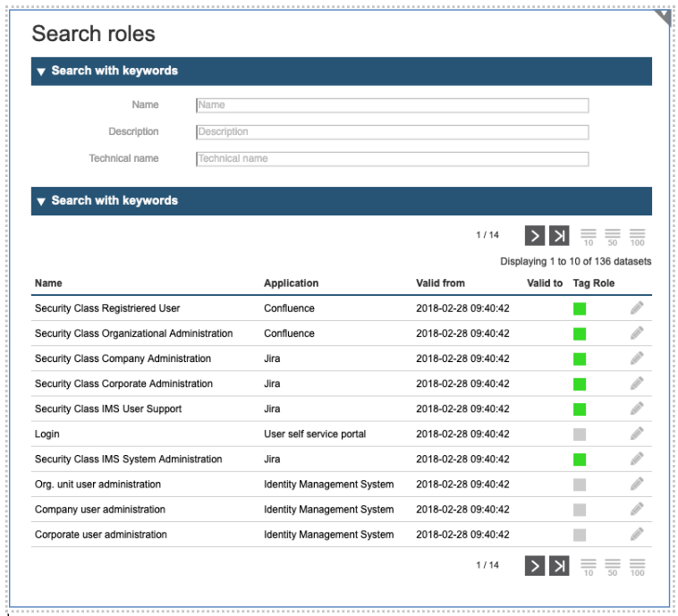This screenshot has width=678, height=616.
Task: Click 'User self service portal' application cell
Action: point(315,434)
